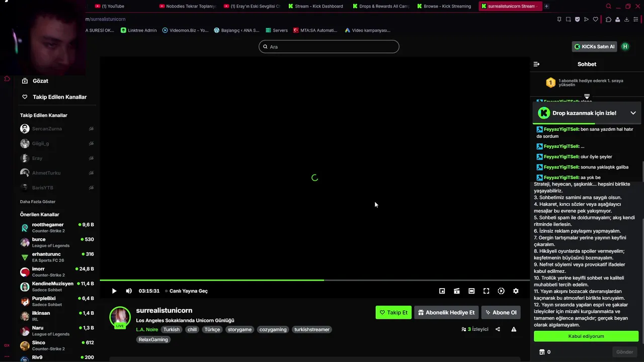Click KICKs Satın Al button
This screenshot has height=362, width=644.
click(x=594, y=47)
